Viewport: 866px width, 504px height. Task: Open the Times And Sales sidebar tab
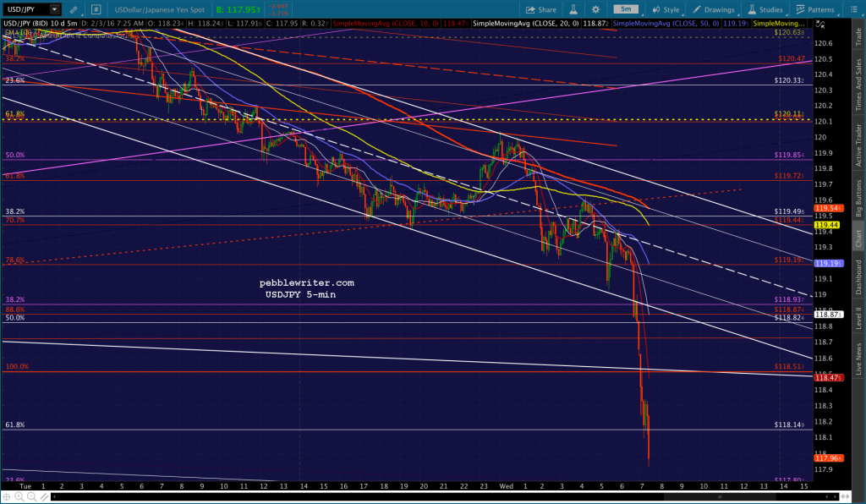[x=858, y=84]
